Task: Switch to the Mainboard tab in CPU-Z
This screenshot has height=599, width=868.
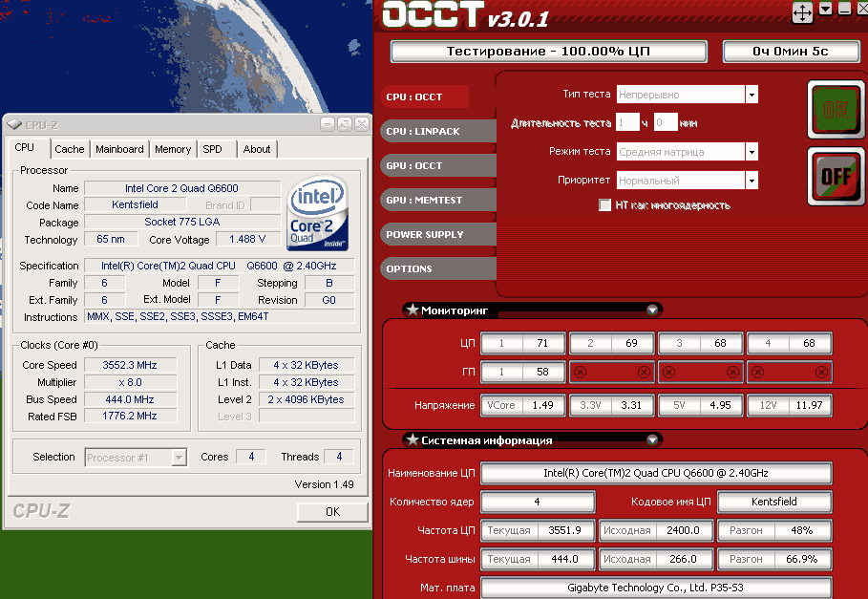Action: coord(119,149)
